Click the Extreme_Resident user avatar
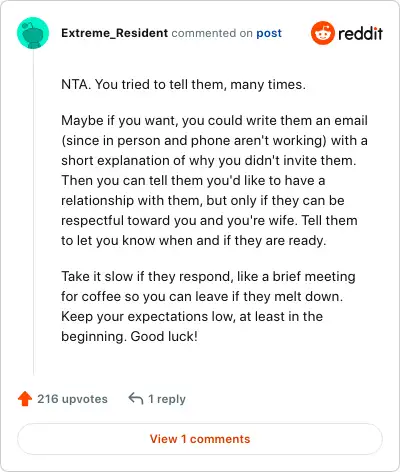Viewport: 400px width, 472px height. 33,33
